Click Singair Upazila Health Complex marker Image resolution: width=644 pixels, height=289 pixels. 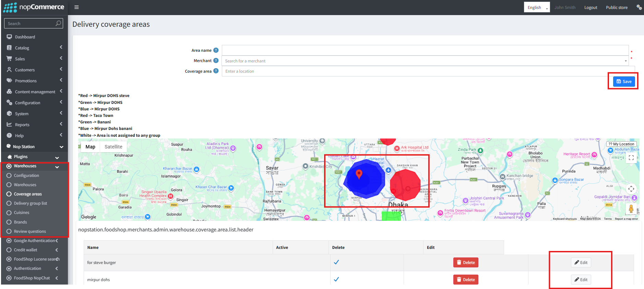170,196
